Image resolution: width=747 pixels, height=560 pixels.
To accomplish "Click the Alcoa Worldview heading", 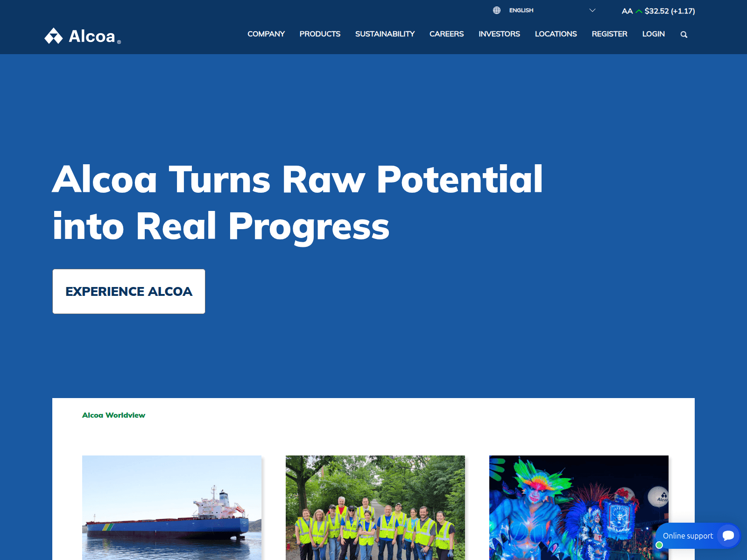I will (113, 415).
